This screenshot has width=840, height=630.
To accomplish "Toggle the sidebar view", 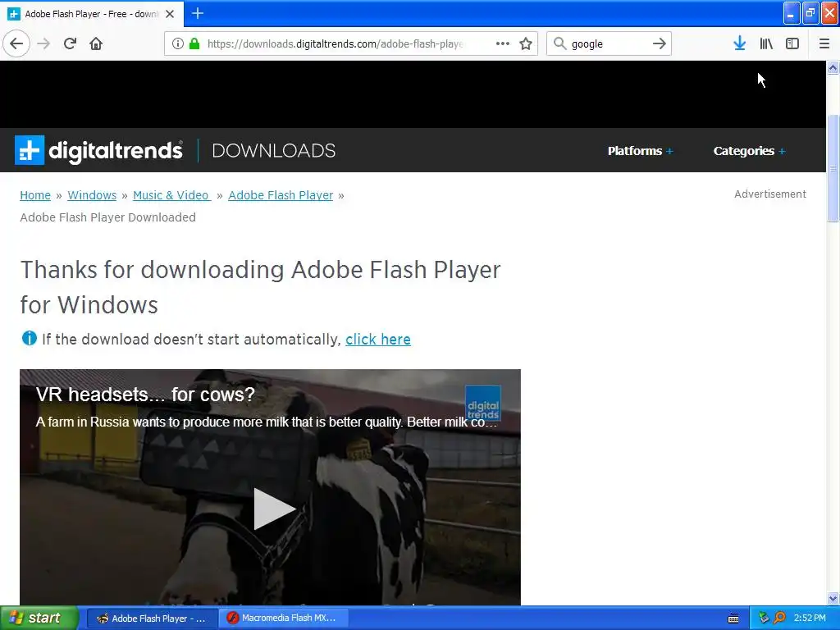I will pyautogui.click(x=792, y=43).
